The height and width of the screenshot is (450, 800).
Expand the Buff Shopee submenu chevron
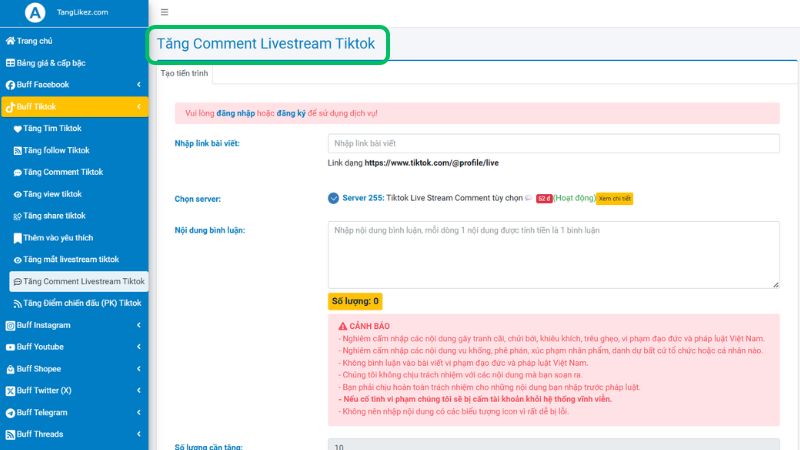coord(139,369)
